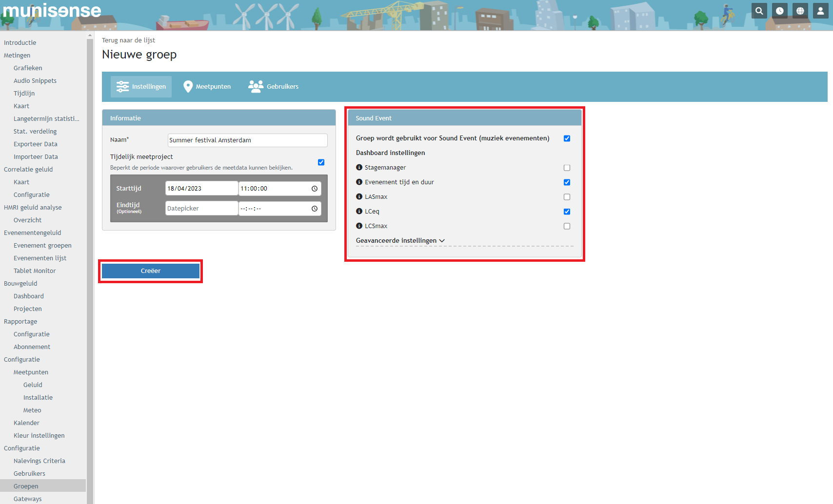Click the search magnifier icon in header
The image size is (833, 504).
(x=759, y=11)
